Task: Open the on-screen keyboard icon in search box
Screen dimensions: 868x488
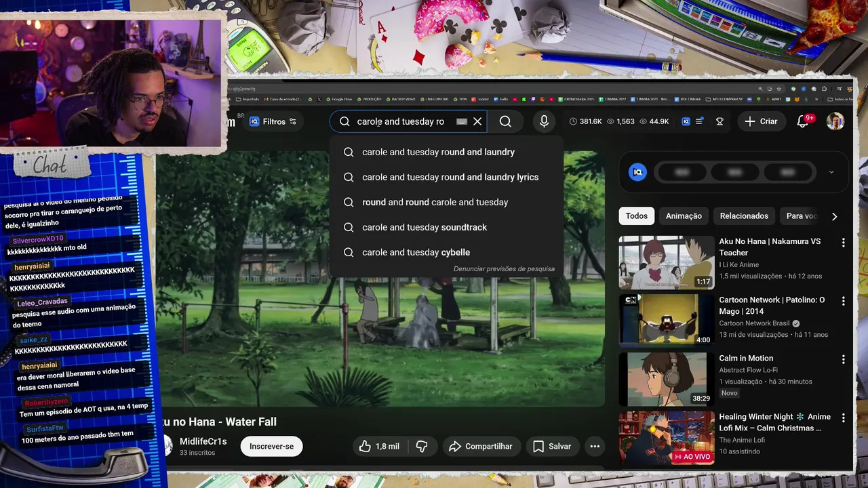Action: [462, 121]
